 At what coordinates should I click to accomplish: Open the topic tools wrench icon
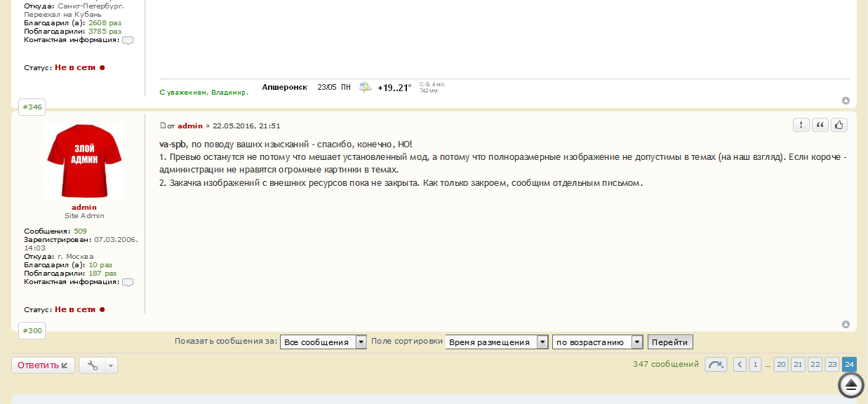pyautogui.click(x=93, y=365)
